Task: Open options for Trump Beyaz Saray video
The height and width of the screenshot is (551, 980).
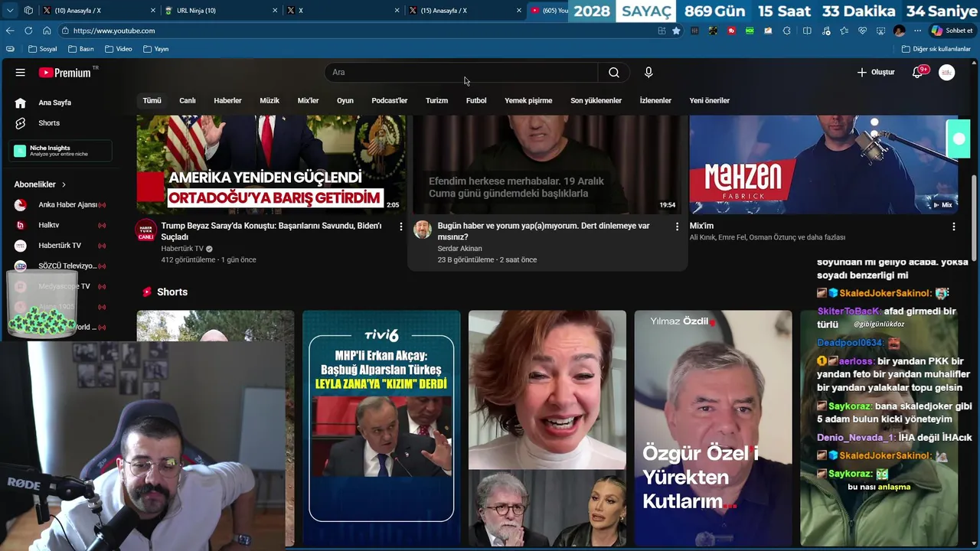Action: click(400, 227)
